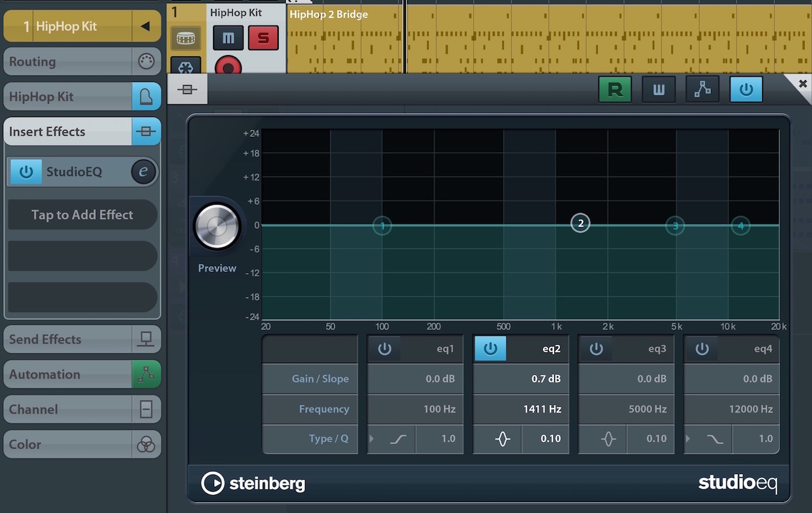The height and width of the screenshot is (513, 812).
Task: Click the Routing connector icon
Action: [146, 62]
